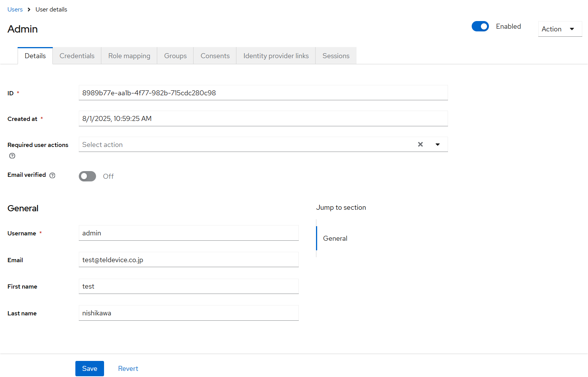Go to the Groups tab

175,56
